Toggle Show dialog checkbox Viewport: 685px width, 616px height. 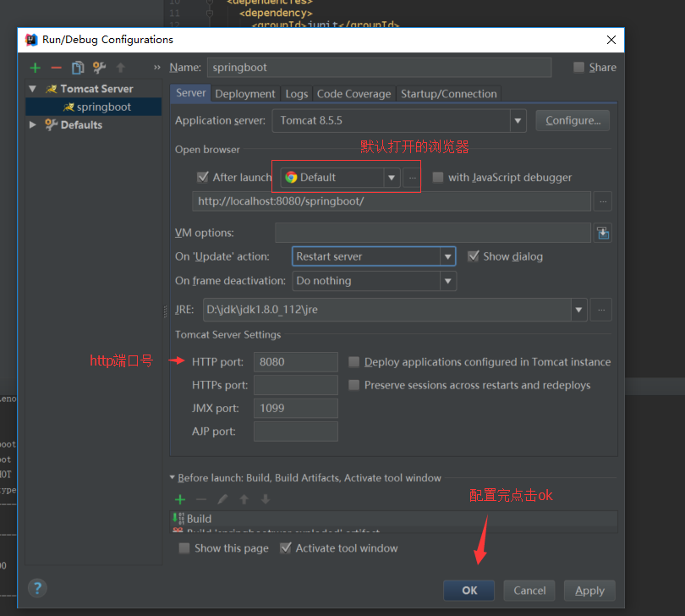(473, 256)
